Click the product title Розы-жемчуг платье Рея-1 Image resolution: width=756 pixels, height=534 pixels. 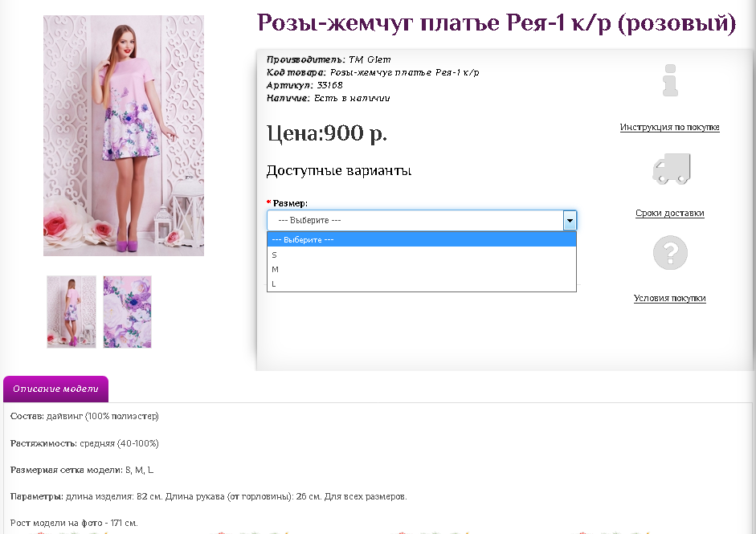(497, 23)
